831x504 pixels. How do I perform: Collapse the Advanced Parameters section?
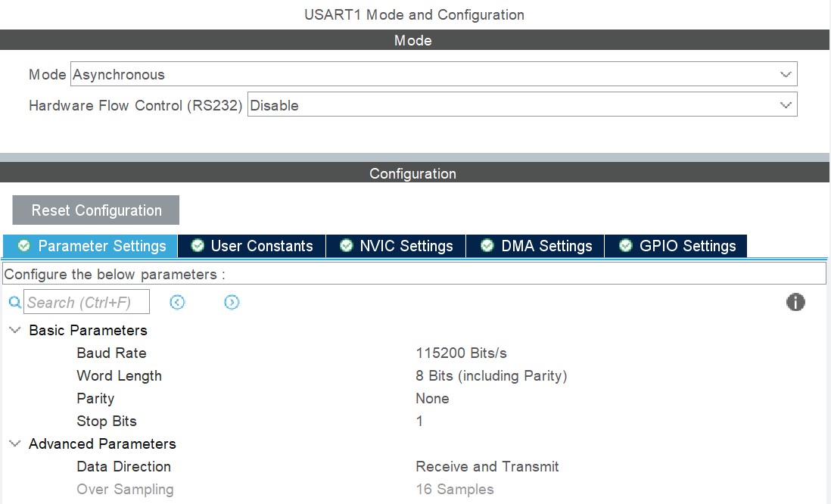15,444
